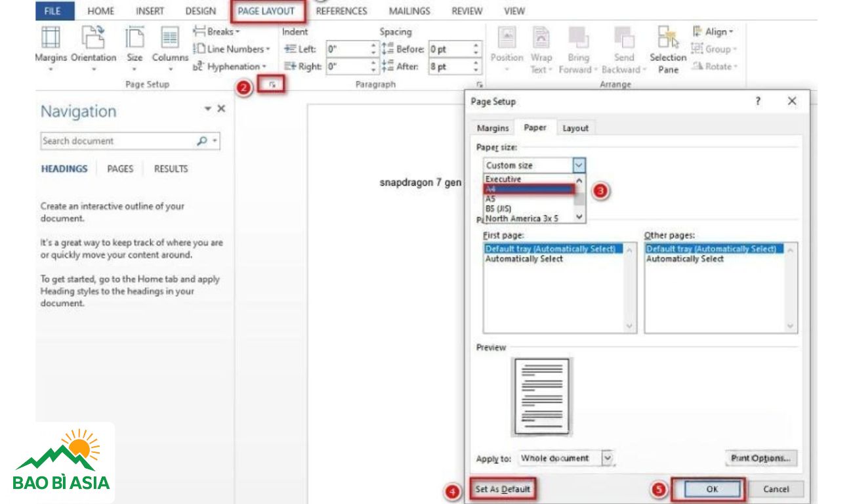This screenshot has width=853, height=504.
Task: Open the REFERENCES ribbon tab
Action: [x=341, y=11]
